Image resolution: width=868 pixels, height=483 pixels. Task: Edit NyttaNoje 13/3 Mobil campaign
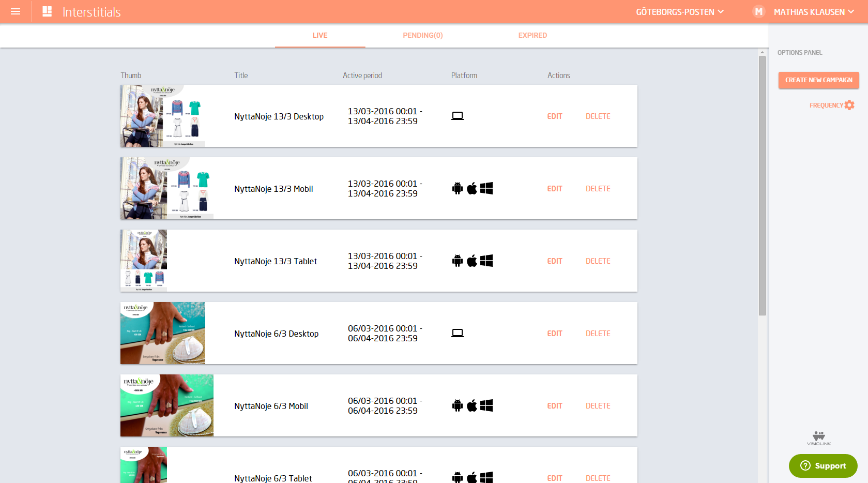coord(555,189)
